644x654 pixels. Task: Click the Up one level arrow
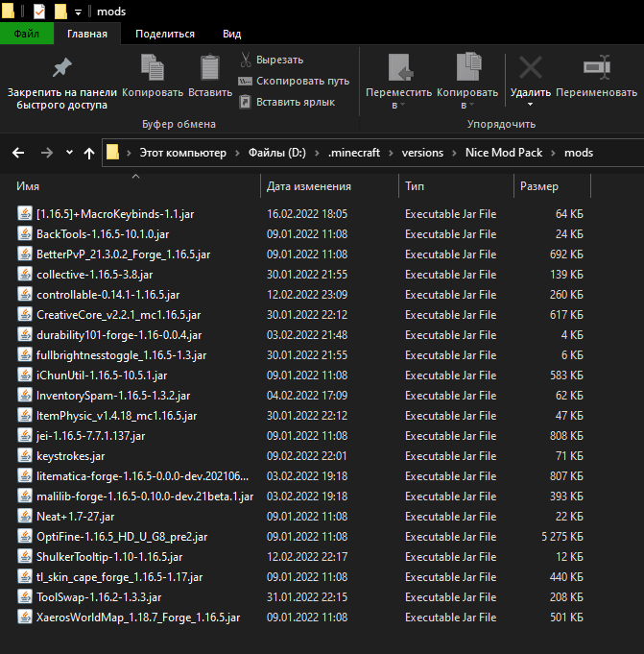tap(89, 154)
